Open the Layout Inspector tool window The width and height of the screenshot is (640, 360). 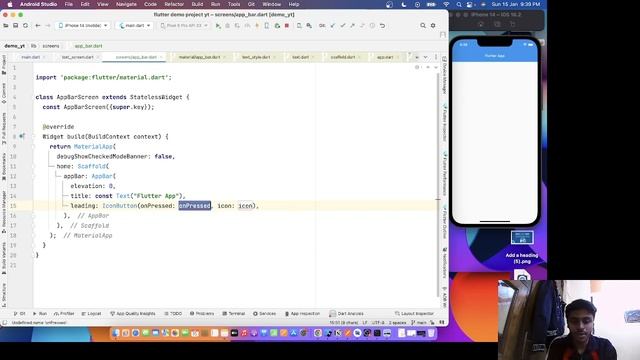[414, 313]
